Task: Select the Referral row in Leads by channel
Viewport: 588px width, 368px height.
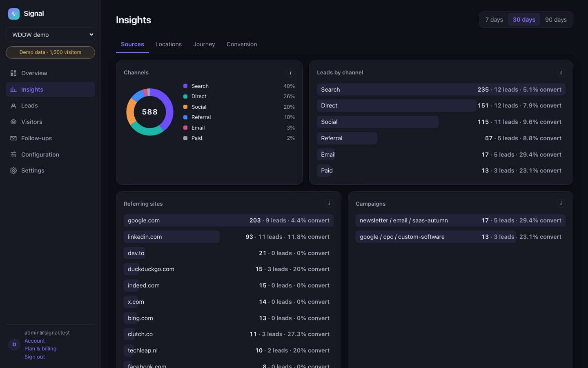Action: (x=441, y=138)
